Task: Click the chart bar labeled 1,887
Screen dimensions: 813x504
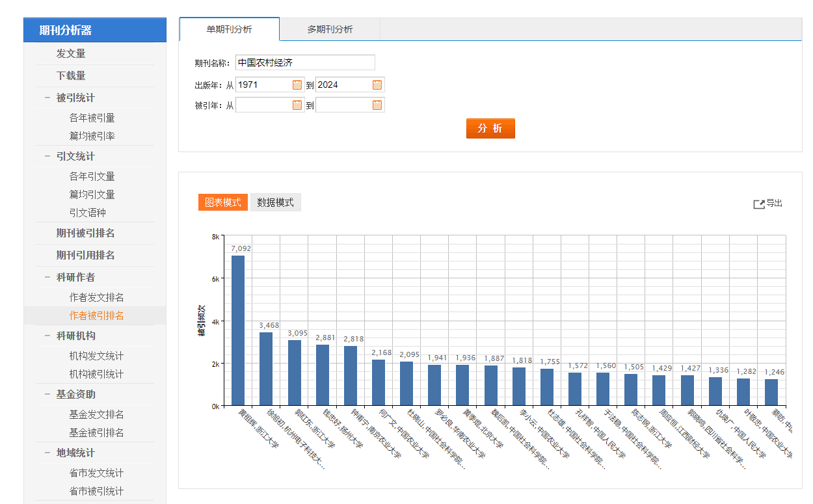Action: 491,385
